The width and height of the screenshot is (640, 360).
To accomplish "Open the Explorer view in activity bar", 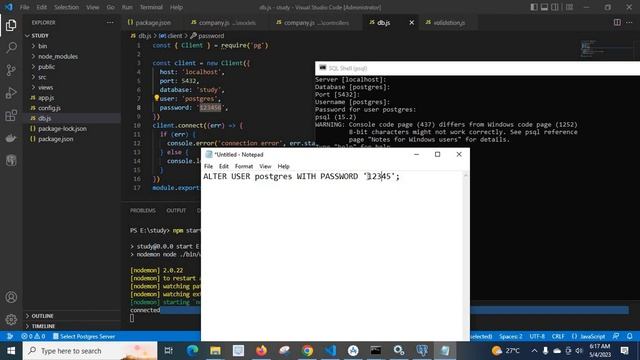I will [x=11, y=25].
